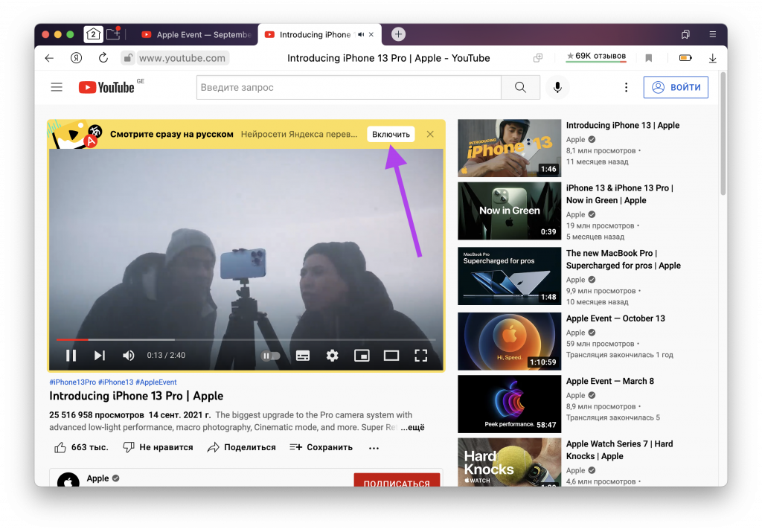Click Включить to enable Russian translation
This screenshot has width=762, height=532.
coord(391,134)
